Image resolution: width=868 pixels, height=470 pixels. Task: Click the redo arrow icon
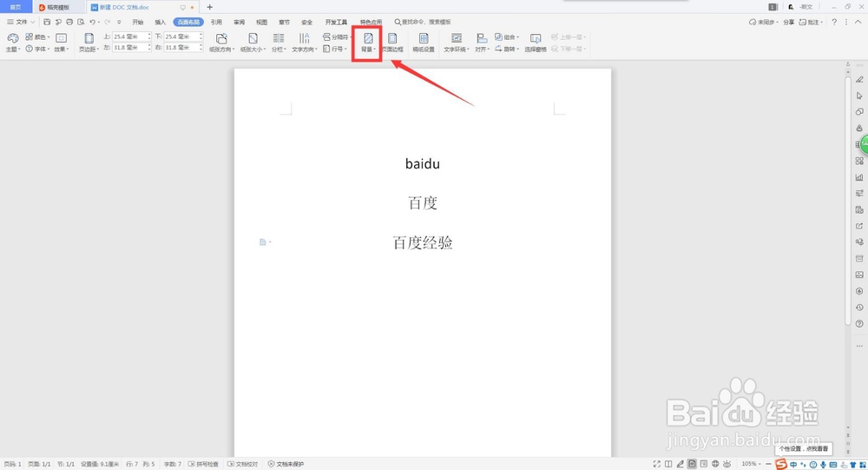pyautogui.click(x=107, y=23)
